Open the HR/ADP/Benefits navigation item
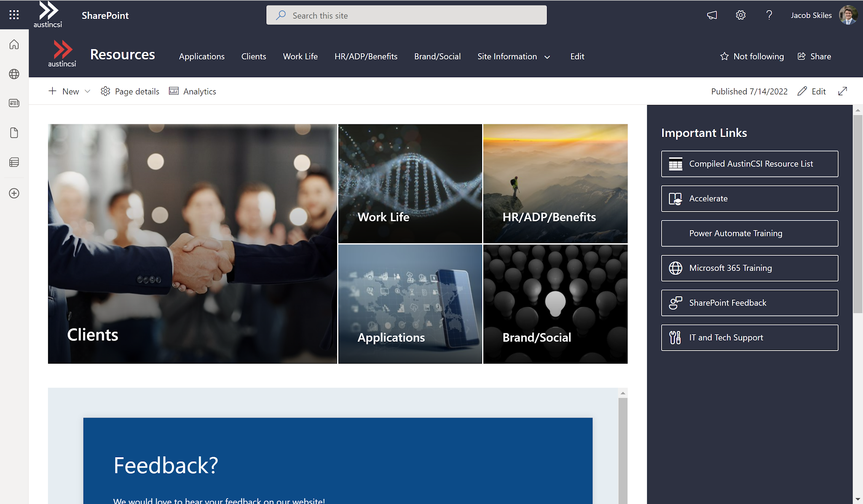Image resolution: width=863 pixels, height=504 pixels. pos(366,56)
